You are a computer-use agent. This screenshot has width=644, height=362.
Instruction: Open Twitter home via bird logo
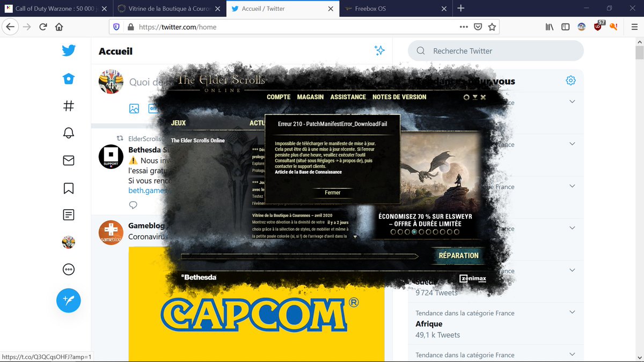[x=69, y=51]
